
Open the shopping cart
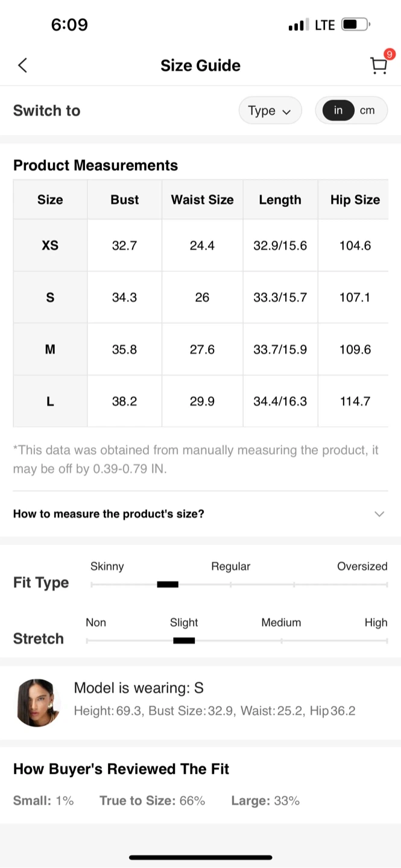(378, 66)
